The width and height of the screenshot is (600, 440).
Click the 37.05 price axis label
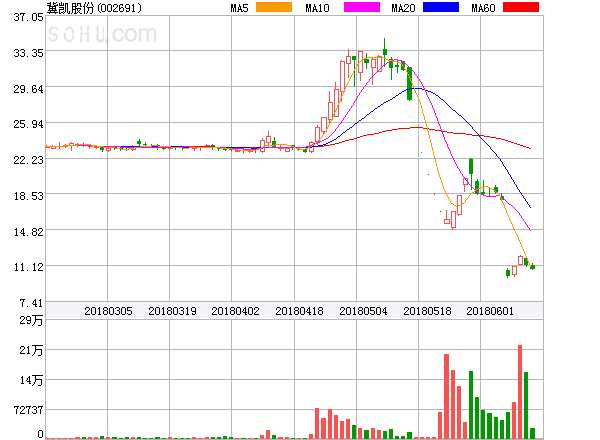[x=28, y=17]
